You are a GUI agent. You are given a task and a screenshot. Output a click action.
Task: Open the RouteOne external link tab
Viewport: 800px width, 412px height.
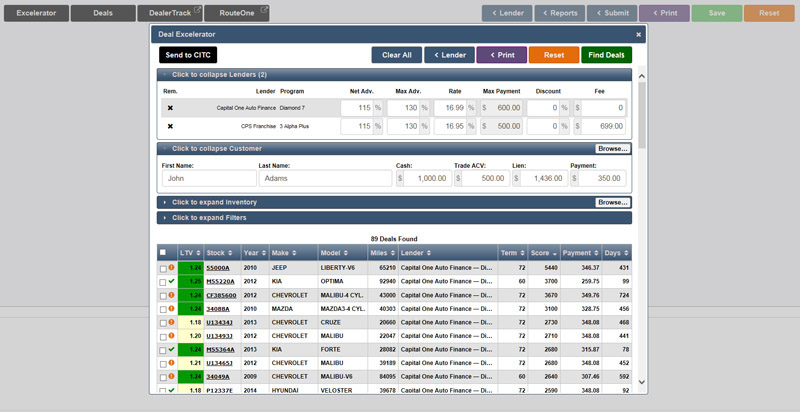coord(236,13)
